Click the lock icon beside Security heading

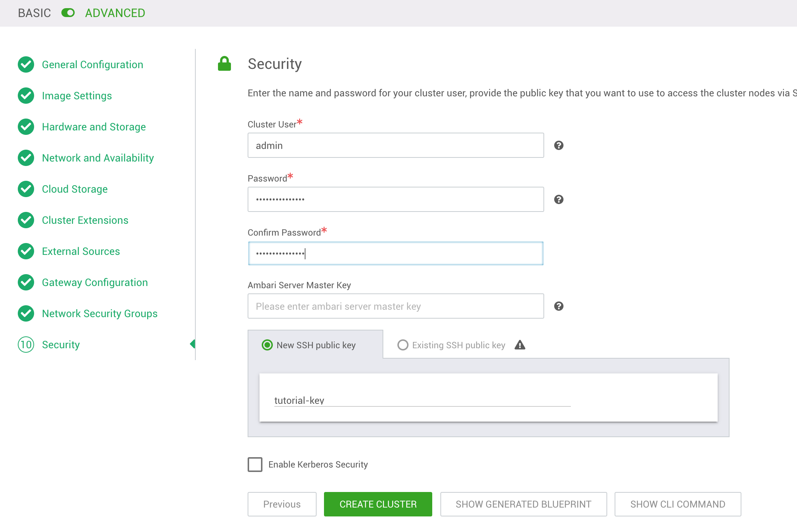click(224, 63)
